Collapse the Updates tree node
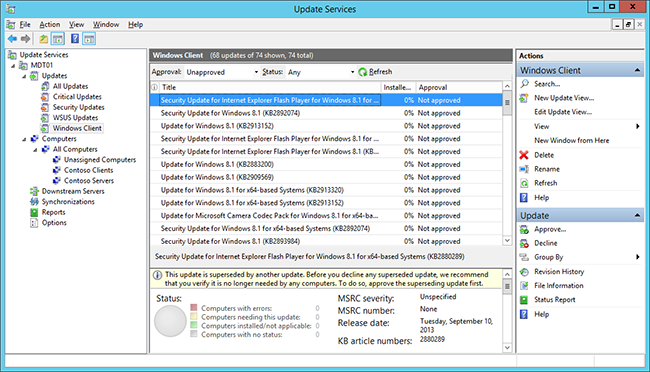 [x=24, y=76]
